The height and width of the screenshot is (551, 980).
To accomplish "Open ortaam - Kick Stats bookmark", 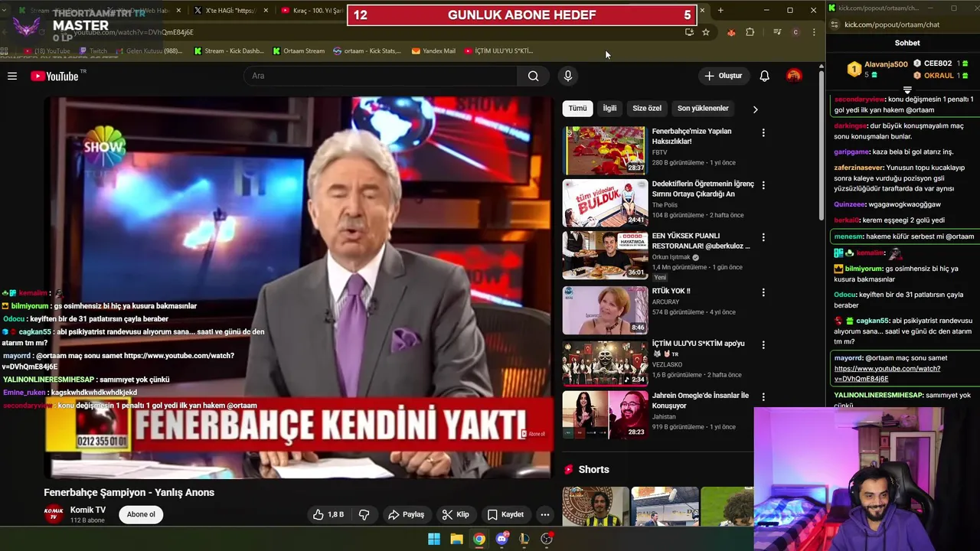I will point(367,51).
